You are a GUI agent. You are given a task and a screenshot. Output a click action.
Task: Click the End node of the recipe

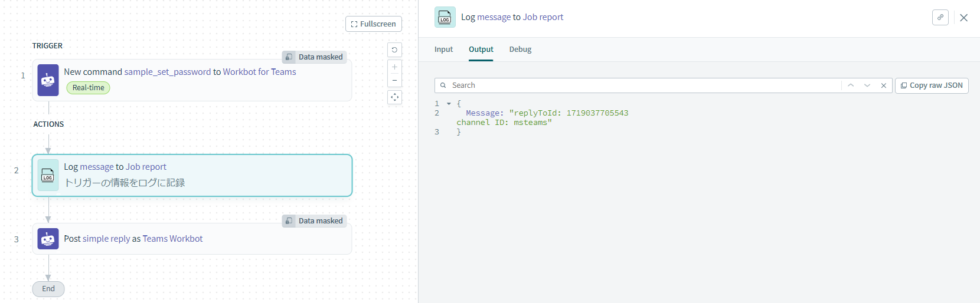(48, 289)
